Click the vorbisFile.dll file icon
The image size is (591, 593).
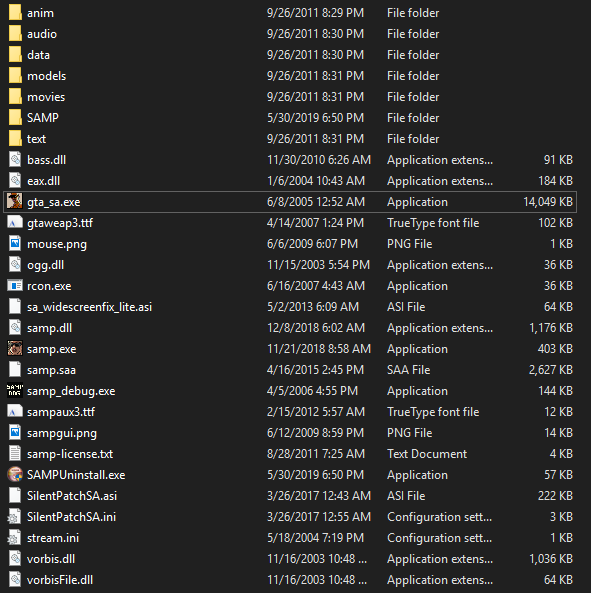15,579
